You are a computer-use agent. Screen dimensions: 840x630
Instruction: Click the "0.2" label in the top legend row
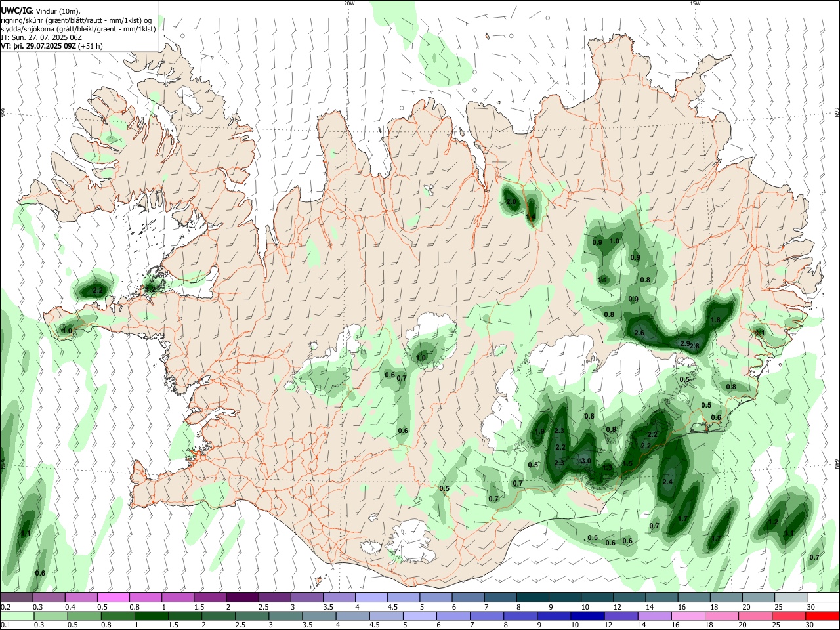(x=5, y=607)
